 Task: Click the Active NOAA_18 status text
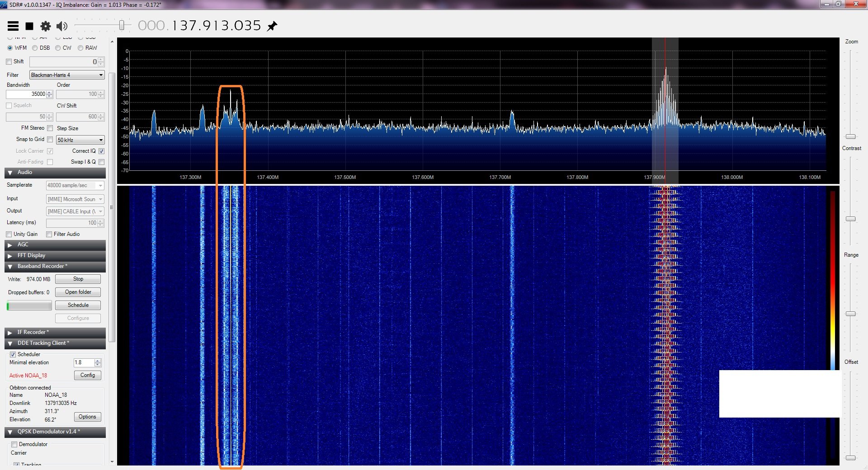(28, 376)
